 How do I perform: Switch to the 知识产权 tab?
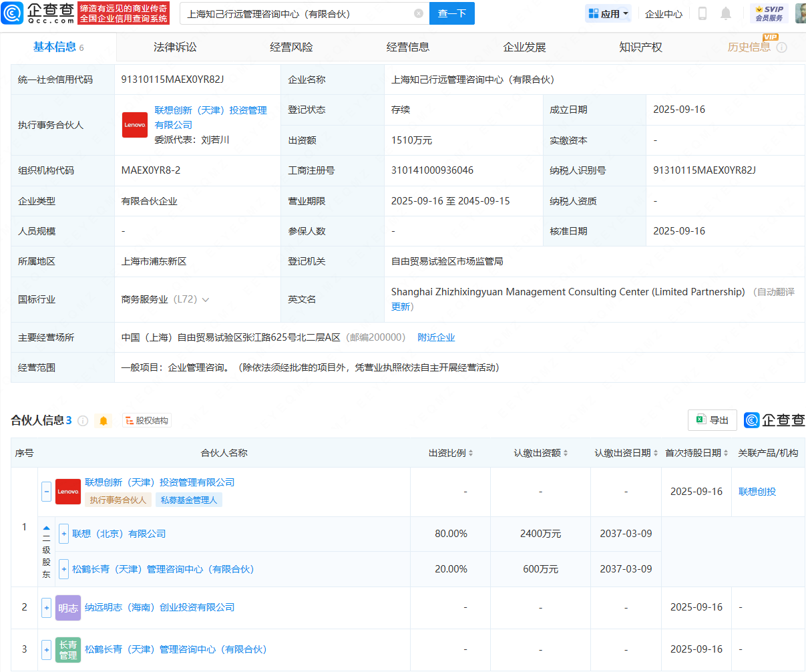click(x=640, y=47)
